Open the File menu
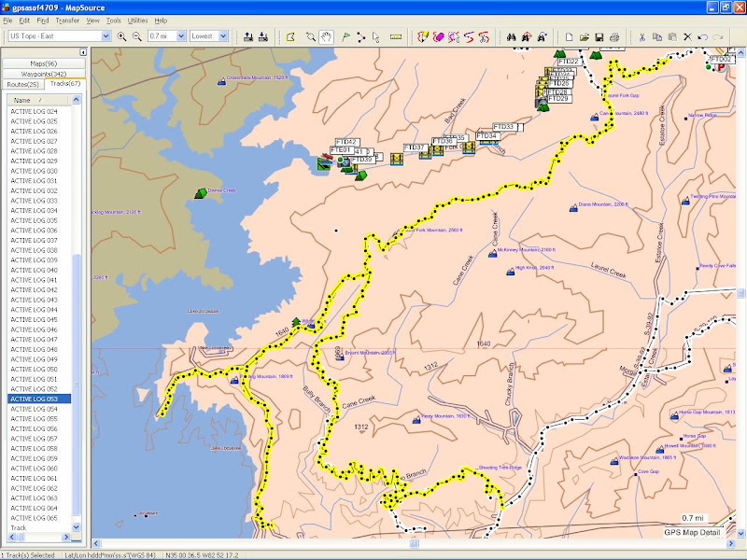Viewport: 747px width, 560px height. pos(7,21)
